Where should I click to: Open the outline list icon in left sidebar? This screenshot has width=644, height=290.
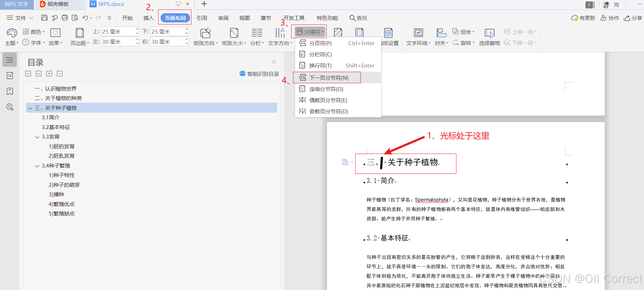tap(10, 60)
